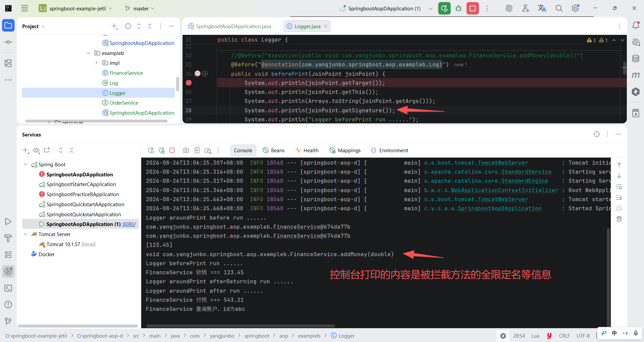The width and height of the screenshot is (644, 342).
Task: Toggle view options eye icon in Services
Action: click(36, 150)
